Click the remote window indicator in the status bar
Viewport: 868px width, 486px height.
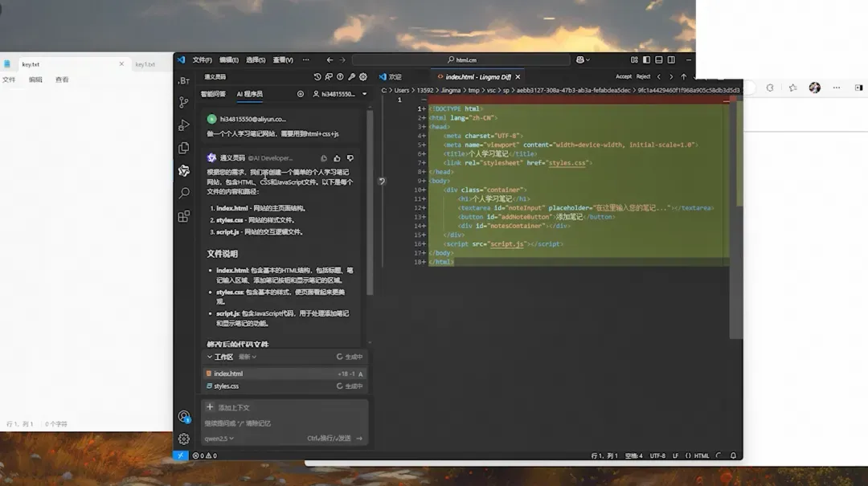181,455
